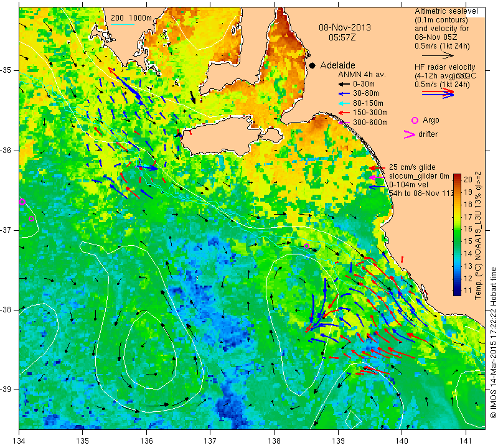Image resolution: width=498 pixels, height=448 pixels.
Task: Click the '134' longitude axis label
Action: 19,441
